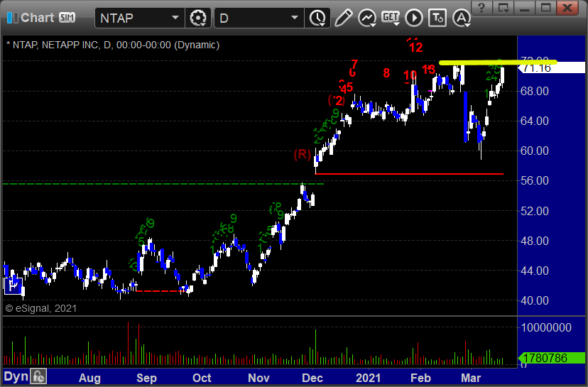Screen dimensions: 588x387
Task: Click the pop-out window icon
Action: [503, 7]
